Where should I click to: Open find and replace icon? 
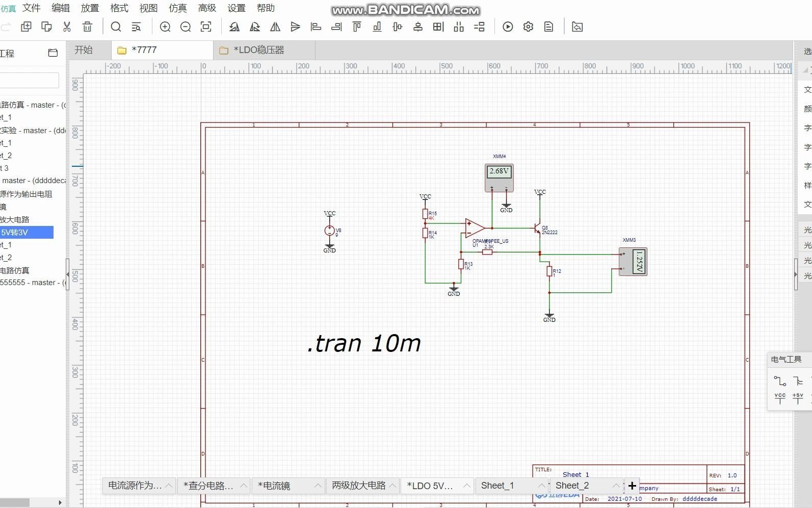pos(136,27)
